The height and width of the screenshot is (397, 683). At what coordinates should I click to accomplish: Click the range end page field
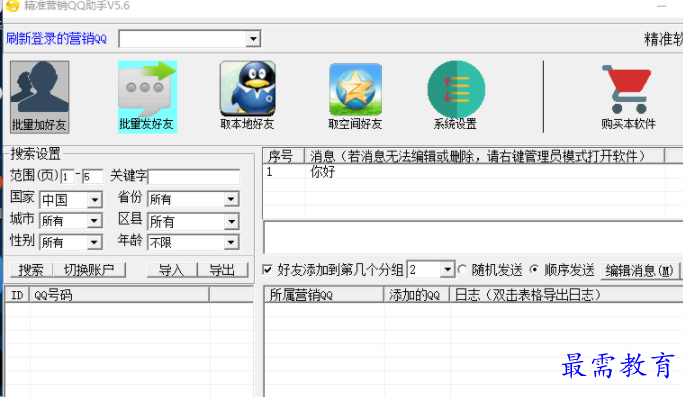tap(92, 177)
